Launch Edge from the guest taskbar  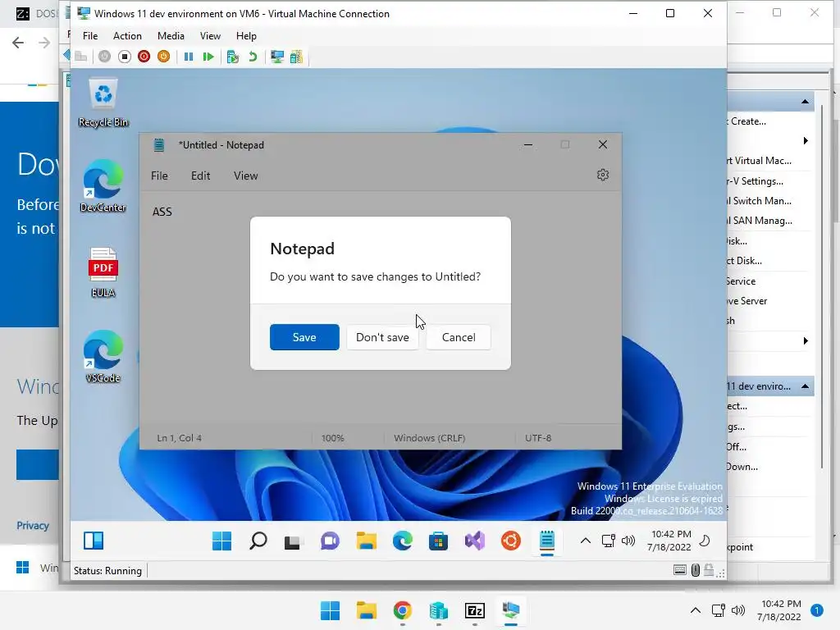[x=402, y=541]
